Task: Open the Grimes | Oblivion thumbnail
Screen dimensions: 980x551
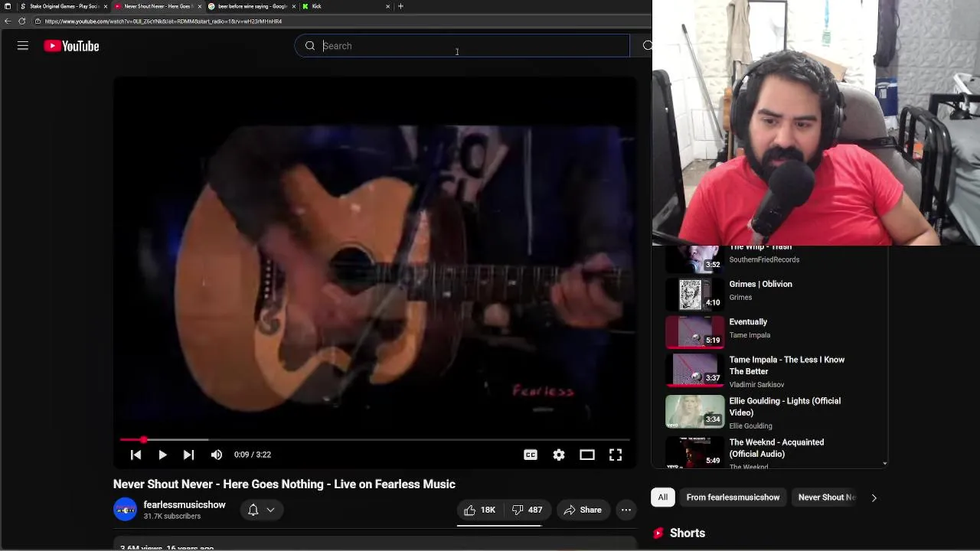Action: pos(695,294)
